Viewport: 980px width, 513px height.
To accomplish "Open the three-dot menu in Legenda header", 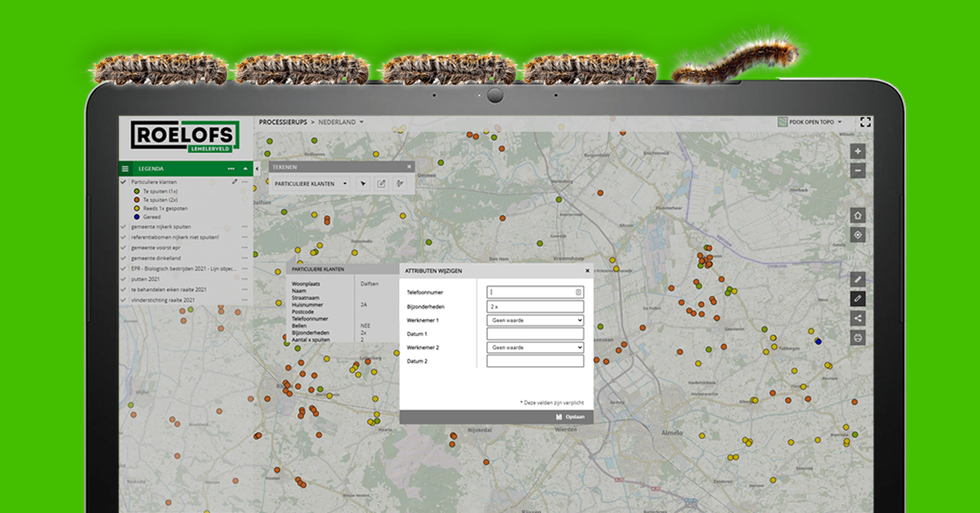I will pyautogui.click(x=231, y=168).
